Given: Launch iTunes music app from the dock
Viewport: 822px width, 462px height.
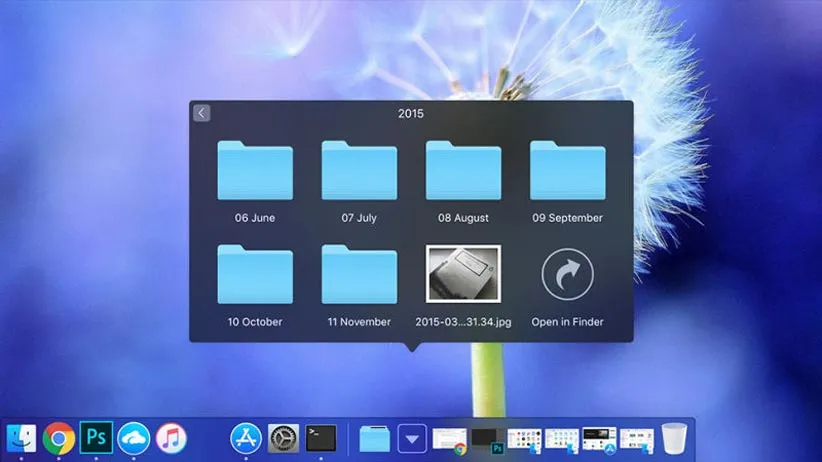Looking at the screenshot, I should [171, 438].
